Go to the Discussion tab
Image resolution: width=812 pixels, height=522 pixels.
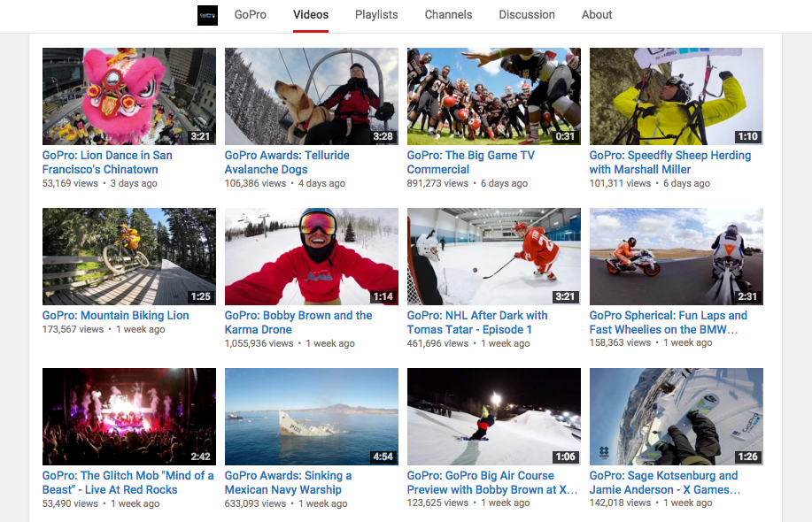coord(527,15)
